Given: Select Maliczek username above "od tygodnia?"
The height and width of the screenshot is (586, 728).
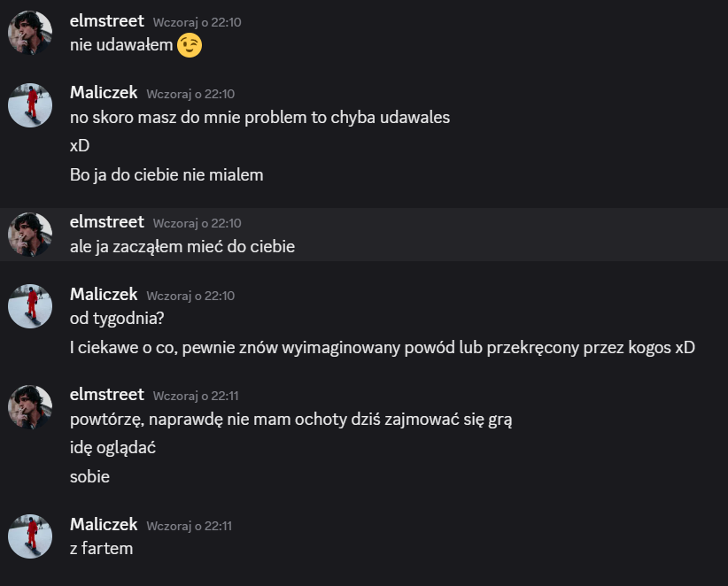Looking at the screenshot, I should coord(104,294).
